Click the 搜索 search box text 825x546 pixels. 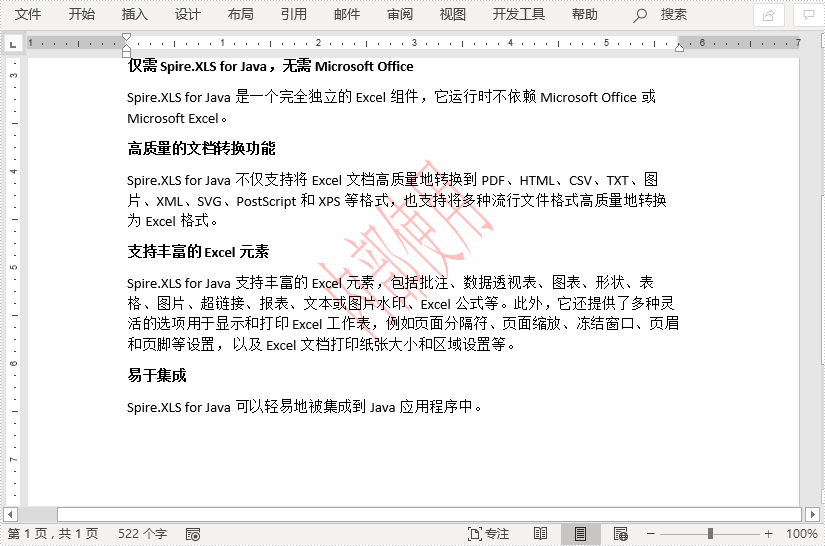click(674, 15)
